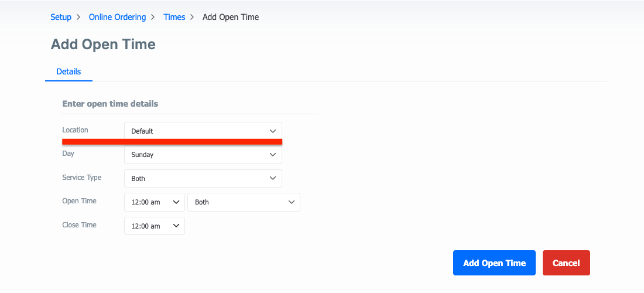644x293 pixels.
Task: Click the chevron arrow in Close Time field
Action: pyautogui.click(x=176, y=226)
